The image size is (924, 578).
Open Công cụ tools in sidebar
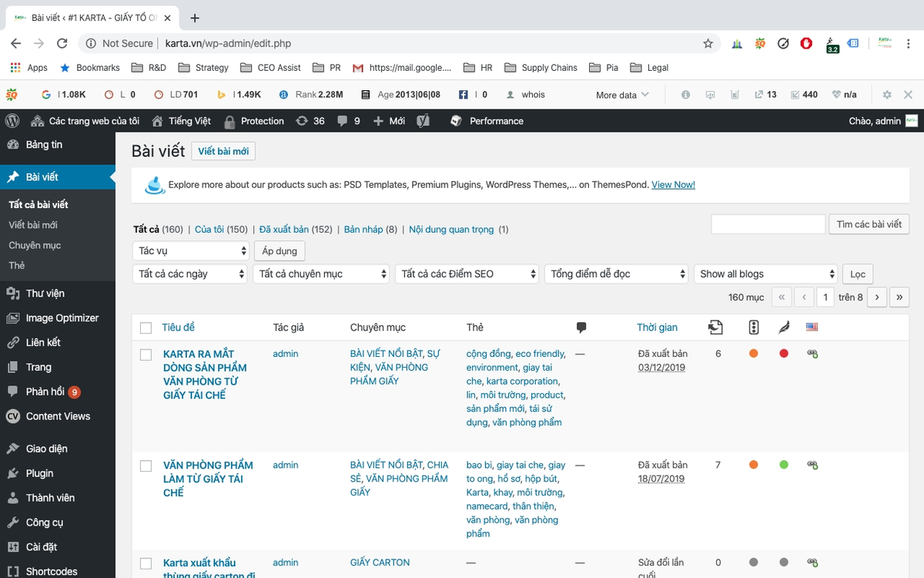click(58, 523)
